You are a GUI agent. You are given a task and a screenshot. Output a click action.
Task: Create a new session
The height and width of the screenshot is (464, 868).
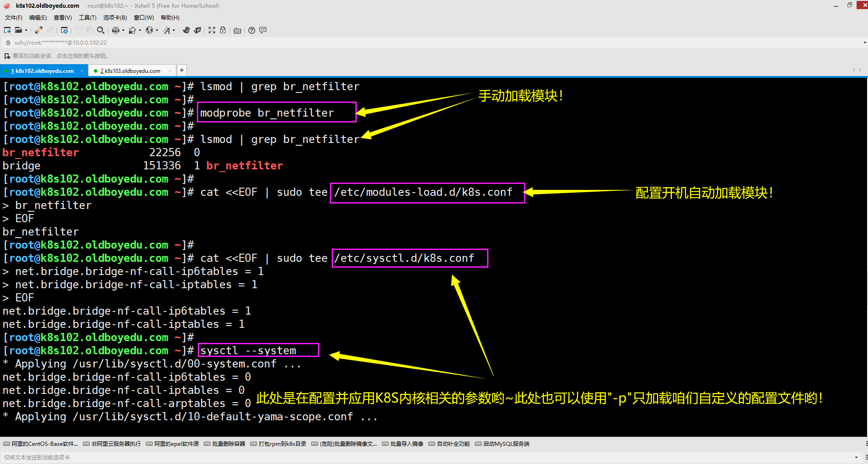(x=7, y=30)
